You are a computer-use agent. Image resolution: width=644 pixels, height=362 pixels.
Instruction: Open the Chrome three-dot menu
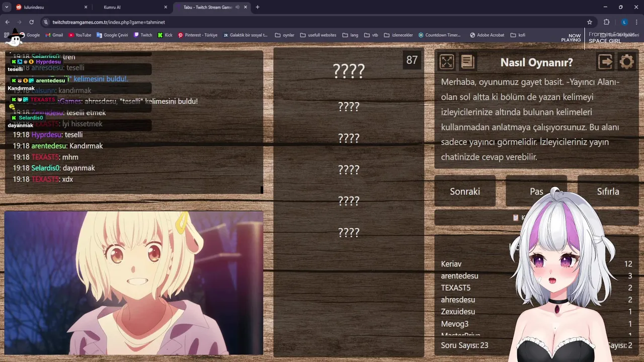click(637, 22)
